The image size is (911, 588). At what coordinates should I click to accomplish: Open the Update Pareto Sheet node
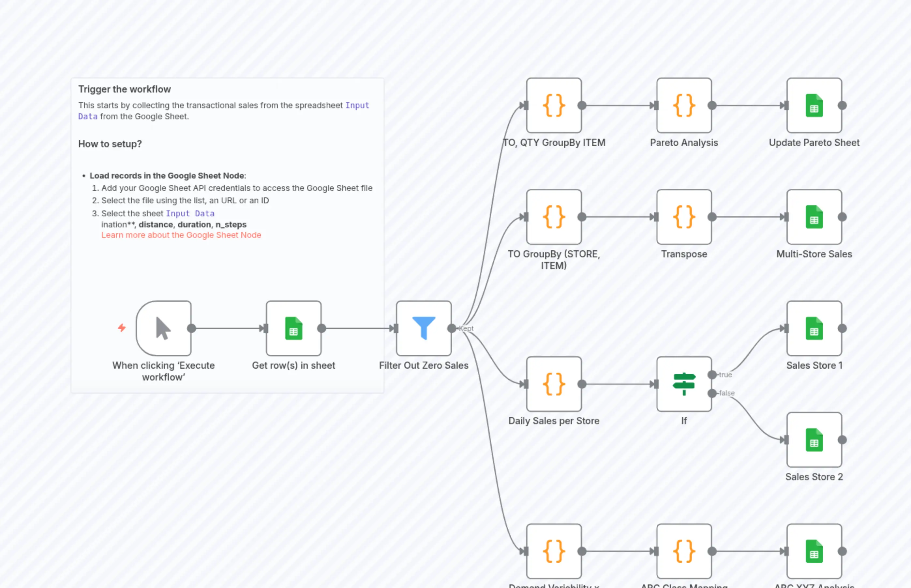(814, 106)
